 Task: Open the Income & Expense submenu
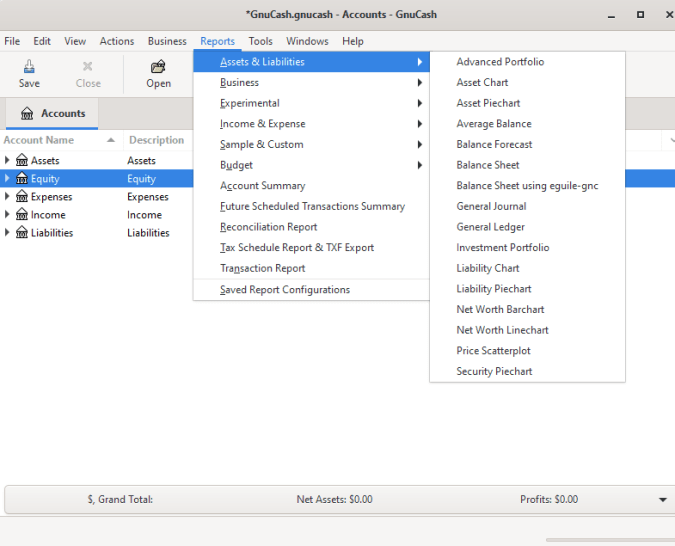pyautogui.click(x=262, y=124)
